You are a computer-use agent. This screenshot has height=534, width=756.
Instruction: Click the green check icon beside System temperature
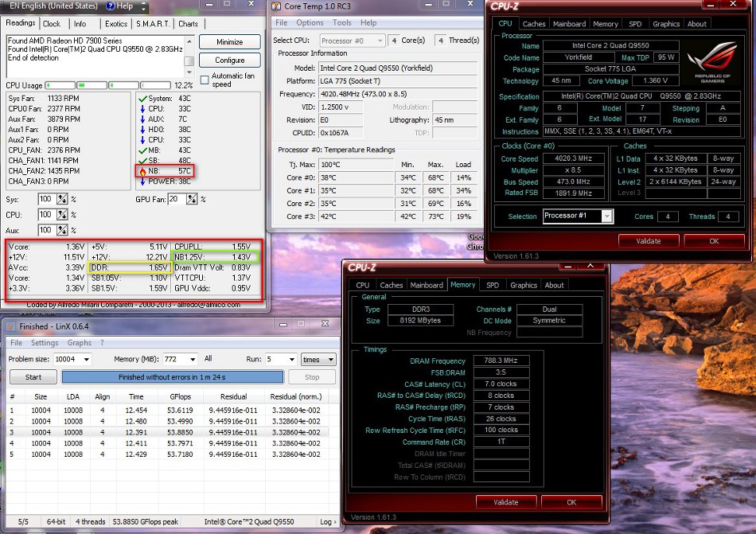[142, 99]
